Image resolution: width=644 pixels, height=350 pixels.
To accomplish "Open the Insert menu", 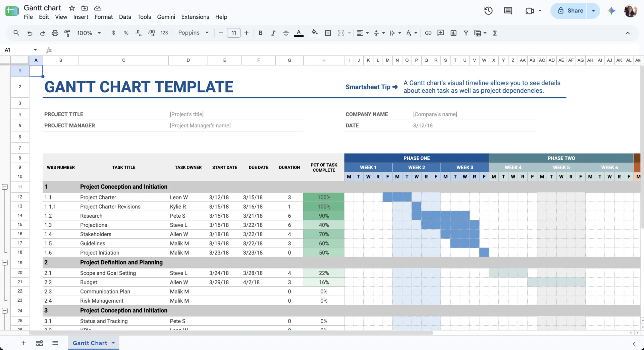I will click(81, 17).
